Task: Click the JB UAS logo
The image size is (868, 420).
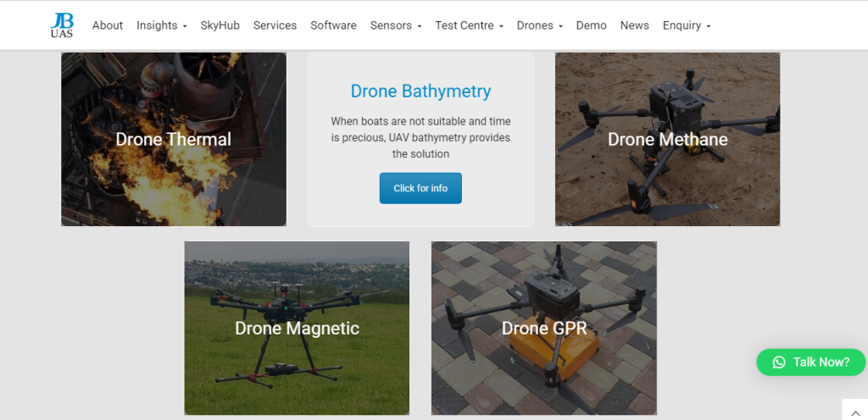Action: click(x=61, y=25)
